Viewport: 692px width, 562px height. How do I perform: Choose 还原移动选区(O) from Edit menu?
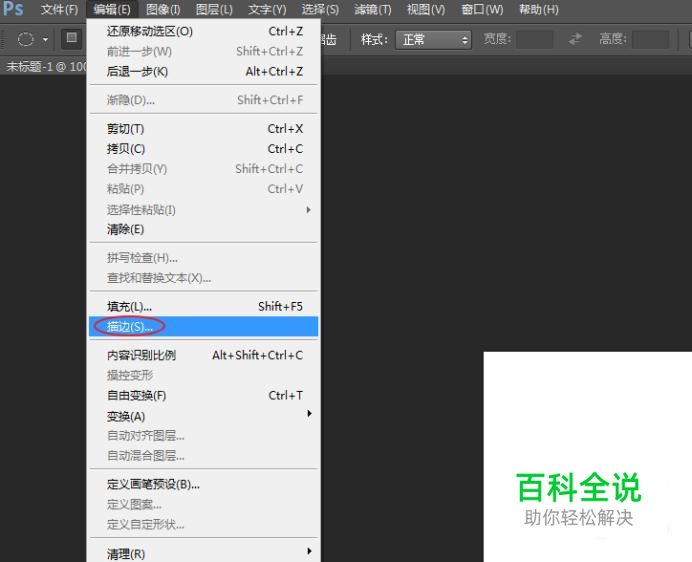(203, 31)
